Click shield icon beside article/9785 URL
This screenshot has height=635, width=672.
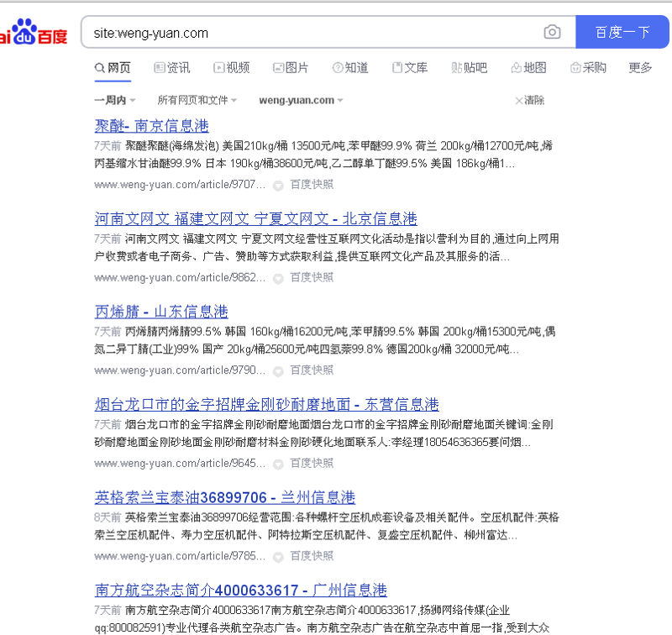pos(279,557)
